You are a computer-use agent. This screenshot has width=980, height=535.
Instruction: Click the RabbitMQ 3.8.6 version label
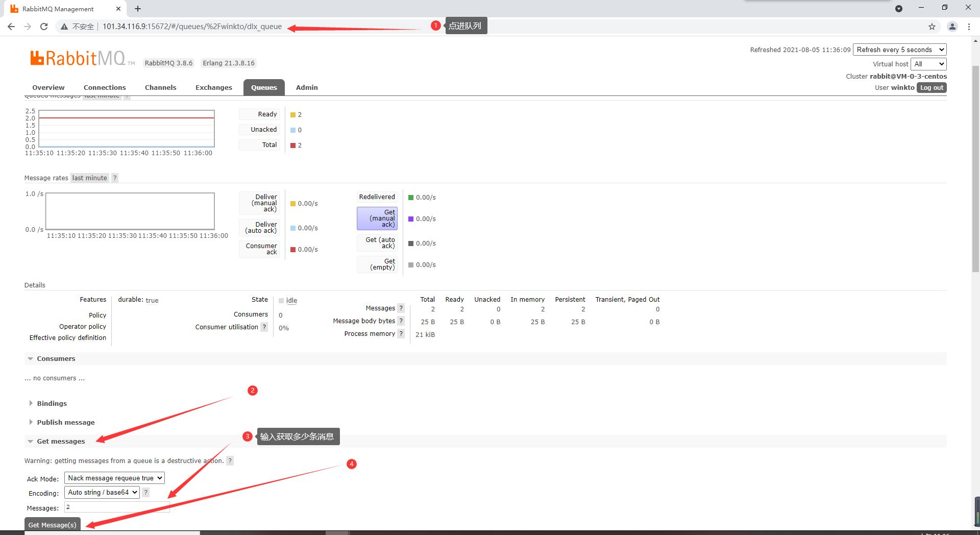tap(169, 63)
